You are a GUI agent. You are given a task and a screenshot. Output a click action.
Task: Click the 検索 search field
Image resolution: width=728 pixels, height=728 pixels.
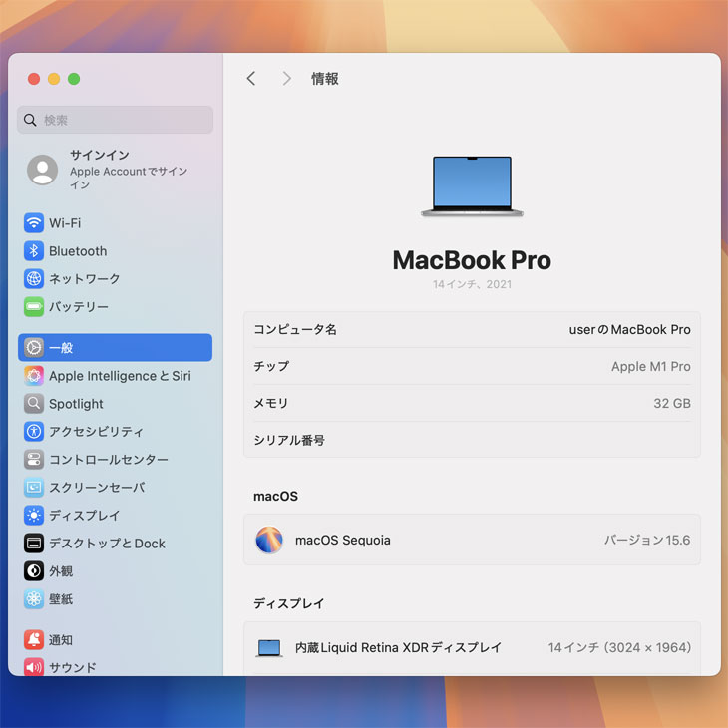tap(115, 120)
